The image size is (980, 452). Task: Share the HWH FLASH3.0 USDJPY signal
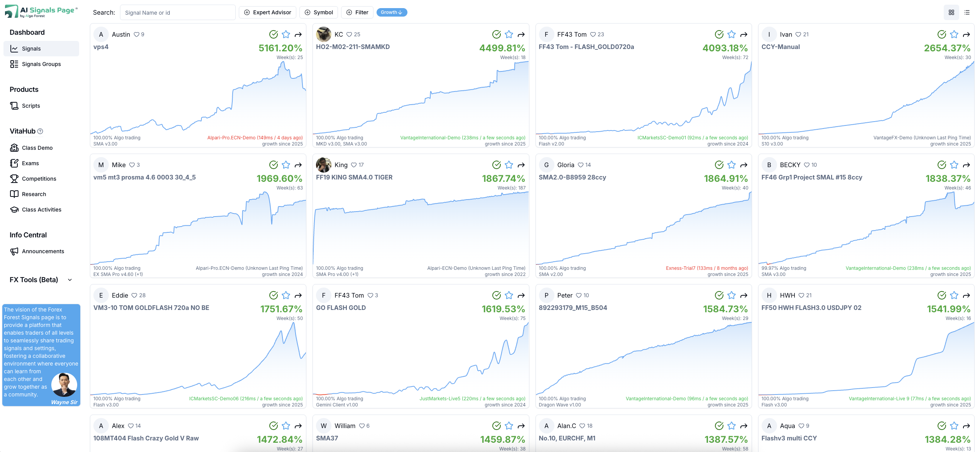point(966,296)
